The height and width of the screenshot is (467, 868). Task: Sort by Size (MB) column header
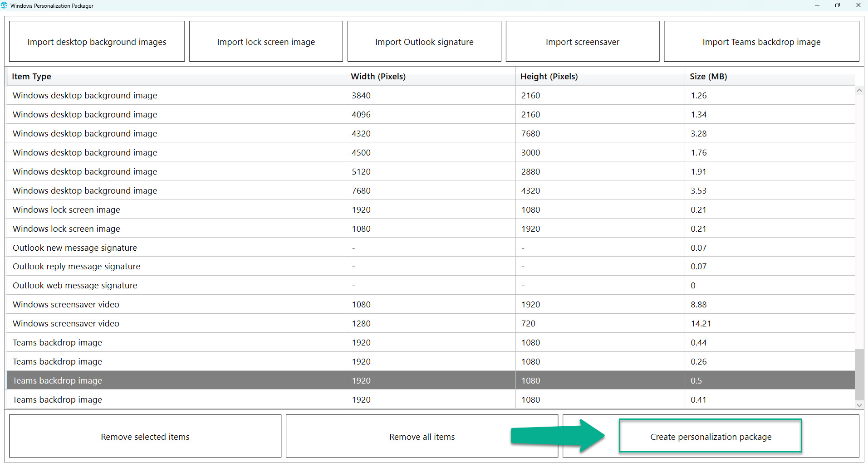tap(770, 76)
